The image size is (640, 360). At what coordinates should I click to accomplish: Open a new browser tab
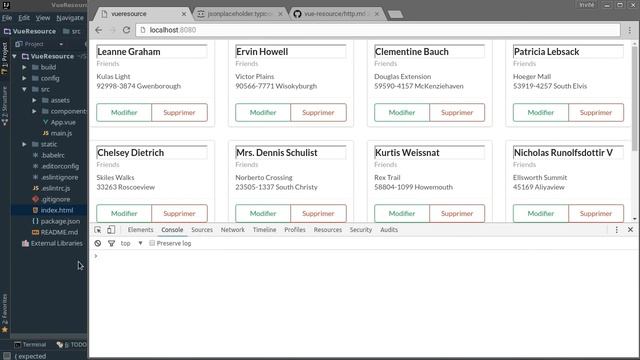click(x=395, y=15)
